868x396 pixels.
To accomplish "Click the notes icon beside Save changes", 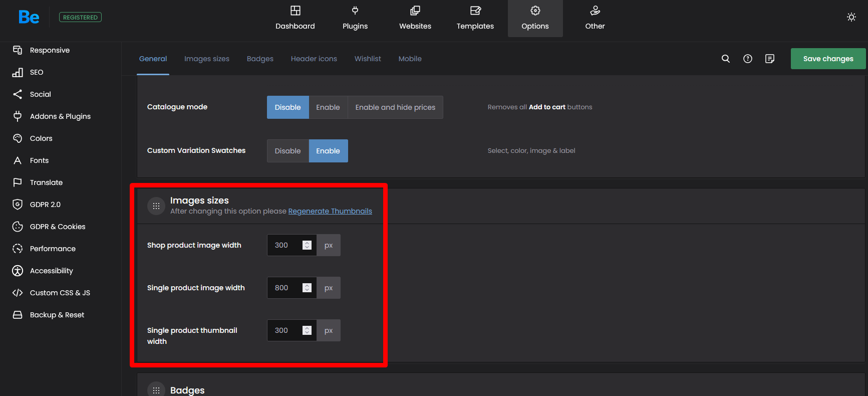I will tap(769, 59).
